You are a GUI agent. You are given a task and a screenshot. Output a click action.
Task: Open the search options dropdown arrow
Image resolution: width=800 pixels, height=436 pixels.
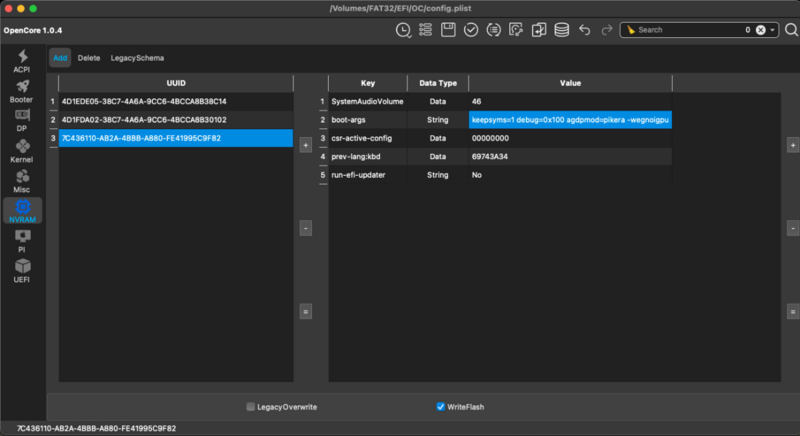(774, 30)
